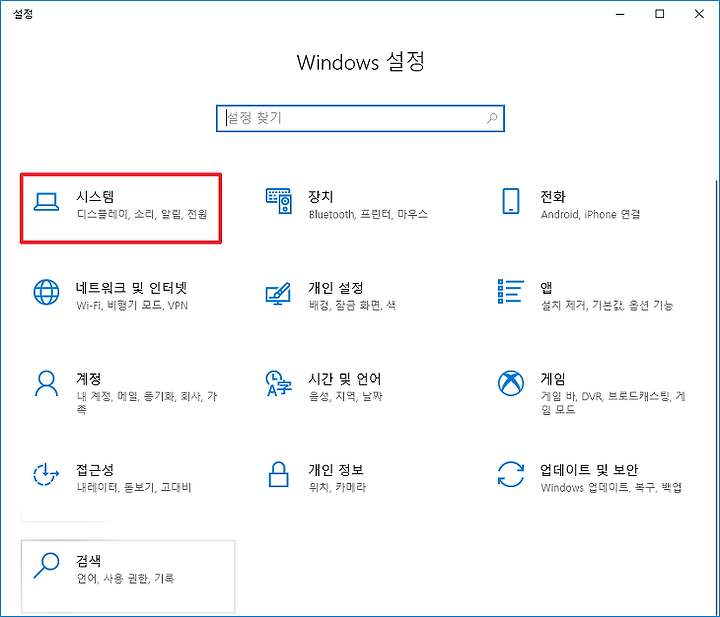Screen dimensions: 720x617
Task: Click 배경, 잠금 화면, 색 description
Action: 352,305
